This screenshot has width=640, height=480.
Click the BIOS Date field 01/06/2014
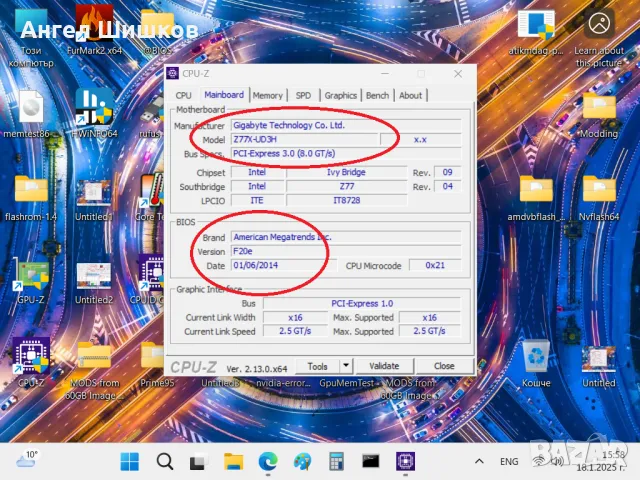pyautogui.click(x=284, y=265)
